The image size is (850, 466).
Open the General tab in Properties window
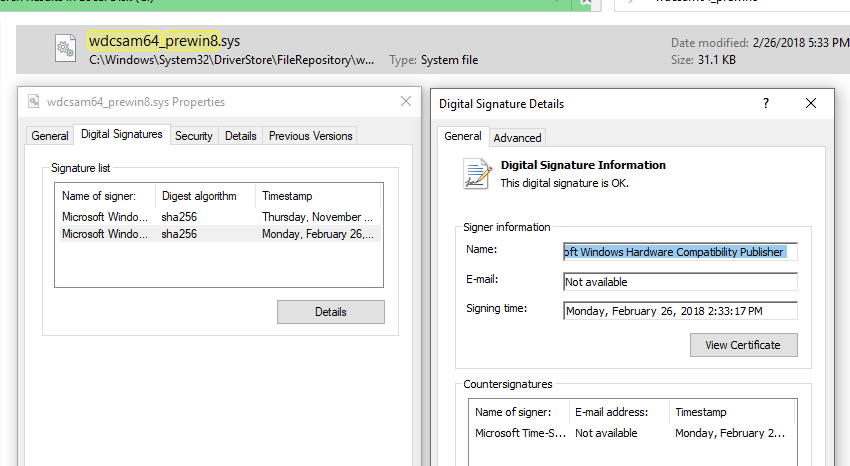[50, 135]
